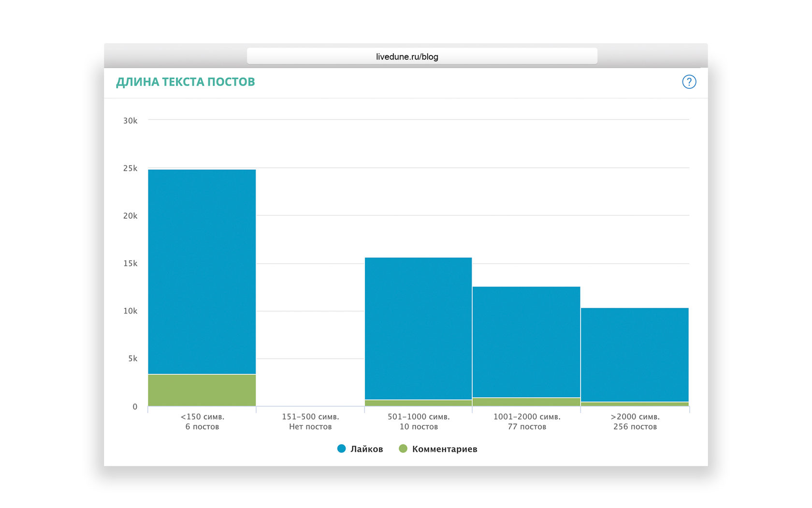
Task: Click the 25k y-axis value
Action: [x=130, y=168]
